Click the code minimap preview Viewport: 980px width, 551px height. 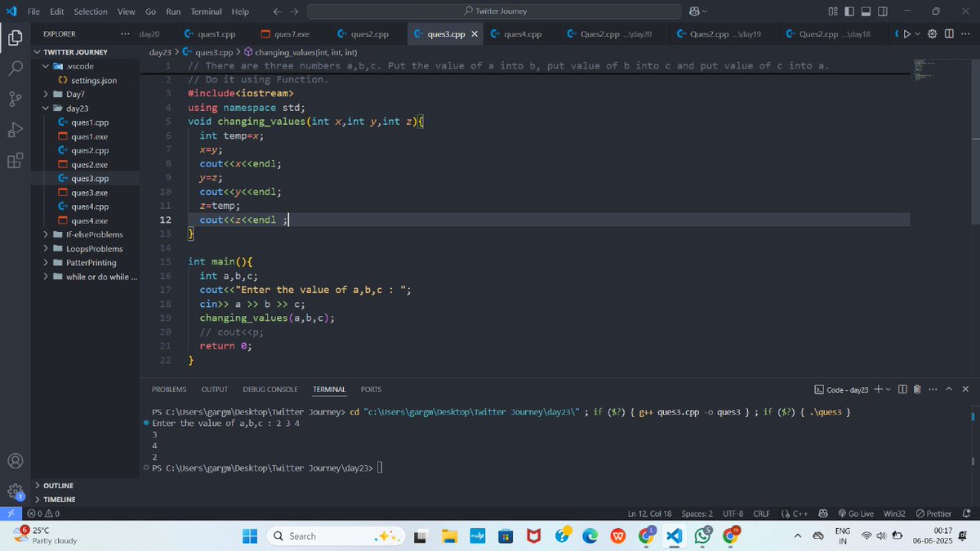pos(926,69)
